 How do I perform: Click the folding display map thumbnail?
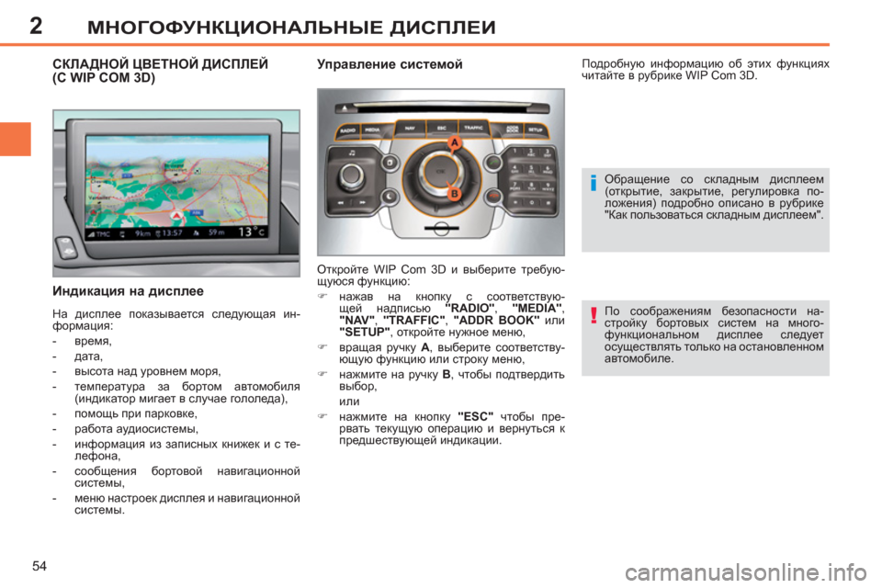[x=176, y=193]
